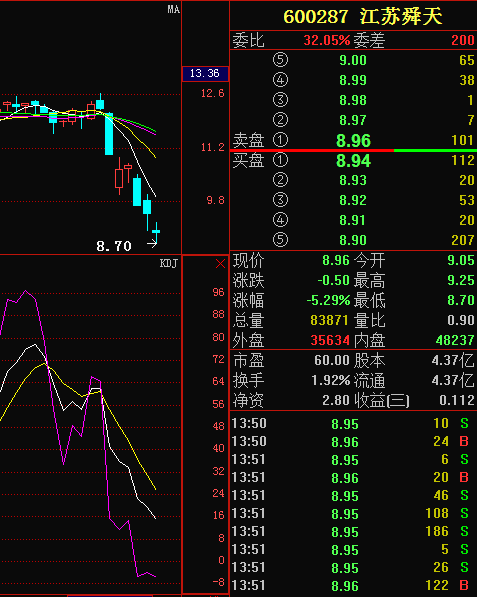Select sell level 2 price 8.97

353,120
